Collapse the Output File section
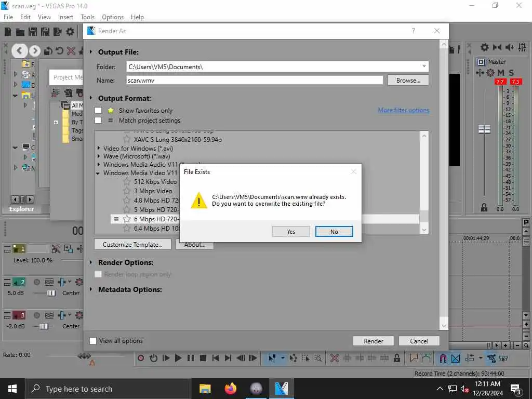The image size is (532, 399). point(91,52)
